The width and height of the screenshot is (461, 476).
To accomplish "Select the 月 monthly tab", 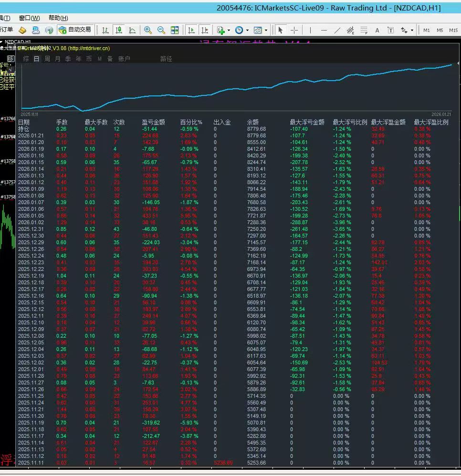I will [57, 59].
